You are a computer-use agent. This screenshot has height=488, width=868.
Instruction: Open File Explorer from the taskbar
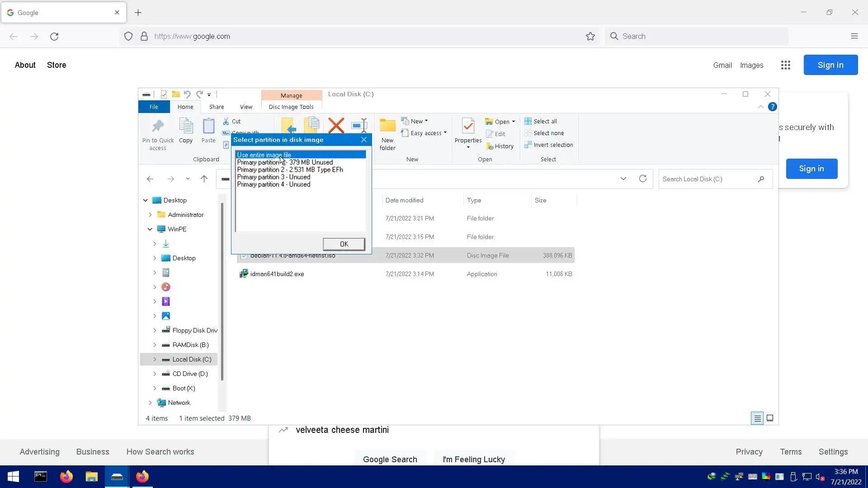pos(92,477)
